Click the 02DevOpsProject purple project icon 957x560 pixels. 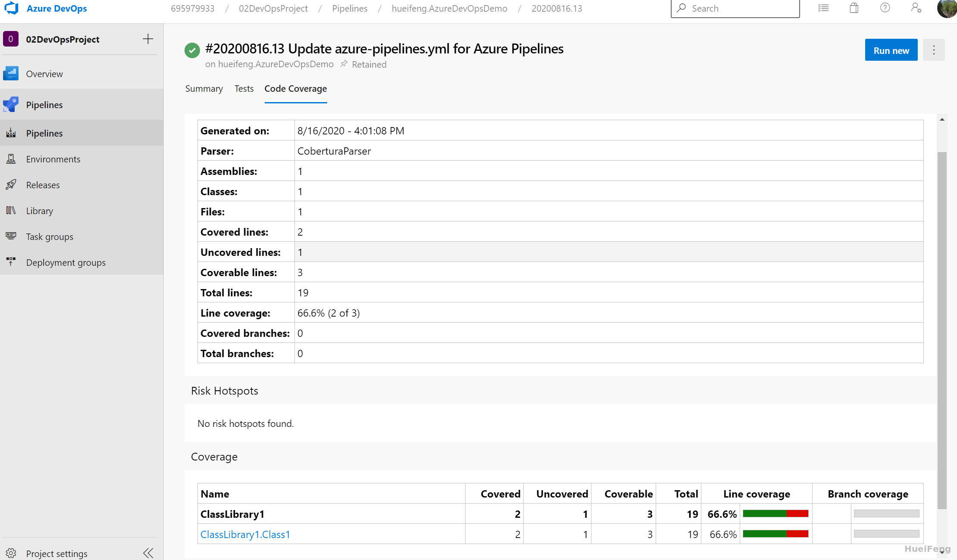tap(11, 39)
